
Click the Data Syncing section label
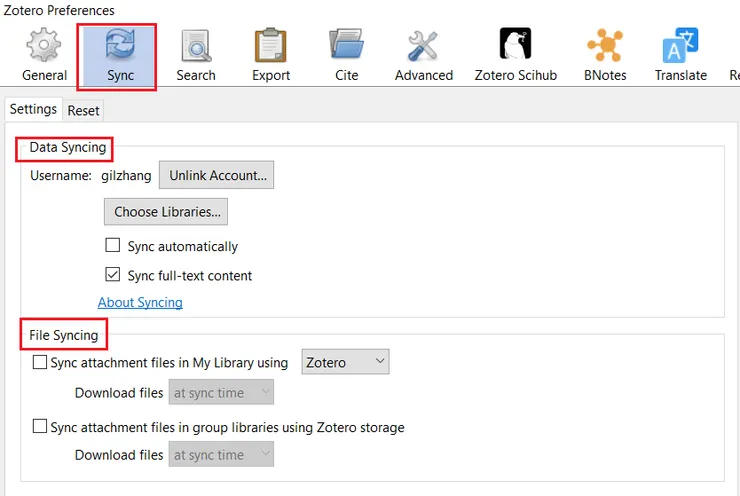(67, 147)
